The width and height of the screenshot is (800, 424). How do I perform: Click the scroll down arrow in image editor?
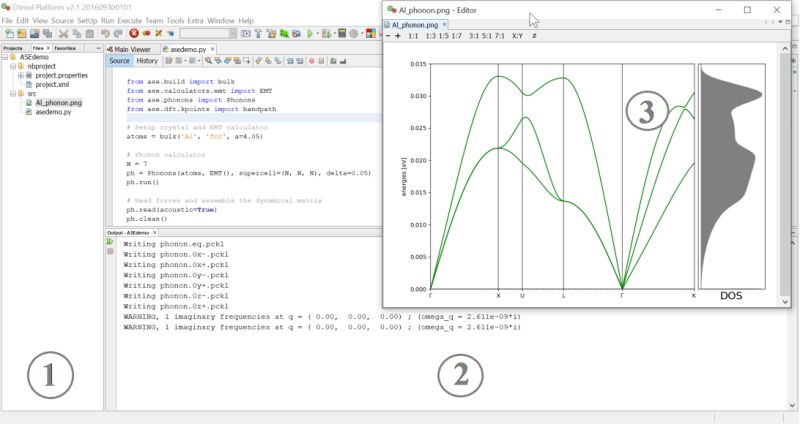coord(785,302)
